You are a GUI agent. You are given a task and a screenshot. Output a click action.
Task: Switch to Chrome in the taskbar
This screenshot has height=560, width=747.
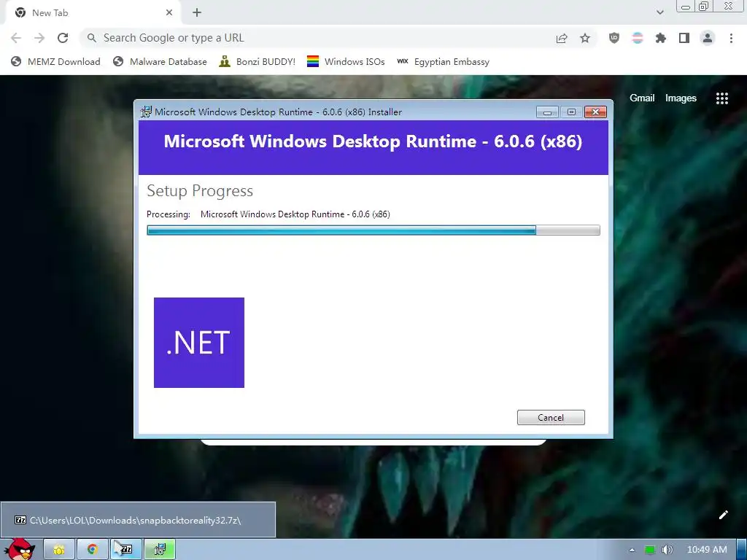93,550
